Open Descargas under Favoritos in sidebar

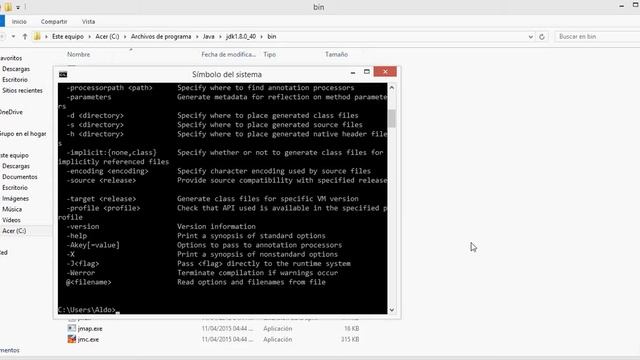pyautogui.click(x=16, y=69)
